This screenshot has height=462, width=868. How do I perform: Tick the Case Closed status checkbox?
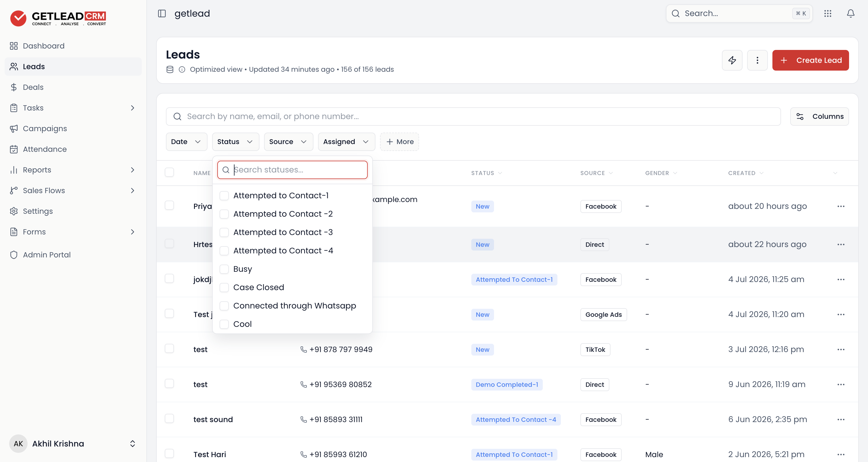pyautogui.click(x=224, y=288)
